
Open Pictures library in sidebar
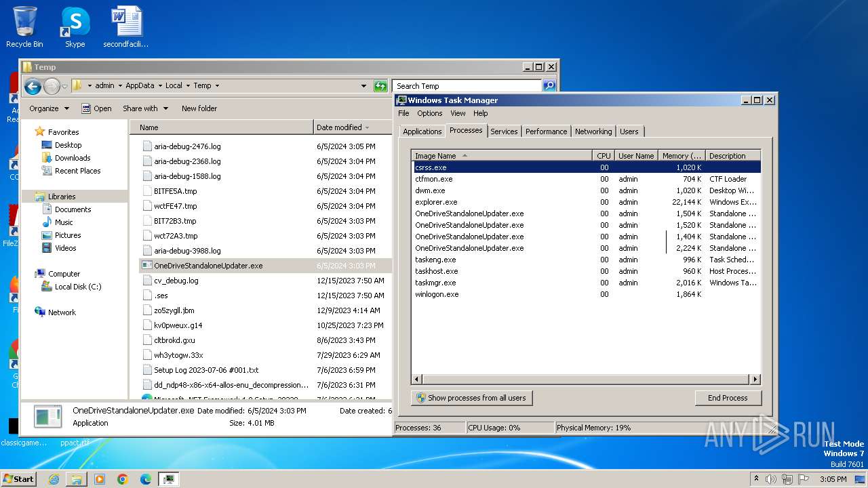pos(68,235)
